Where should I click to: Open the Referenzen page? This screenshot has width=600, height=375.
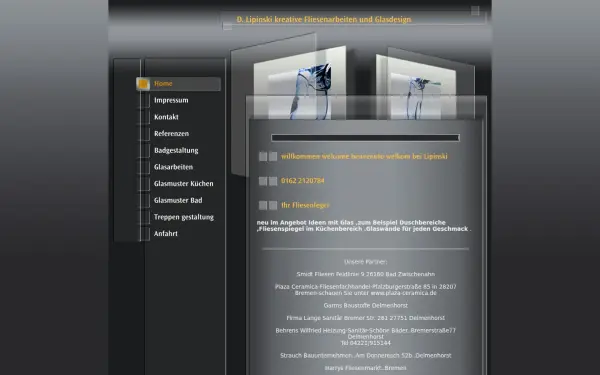[x=171, y=134]
